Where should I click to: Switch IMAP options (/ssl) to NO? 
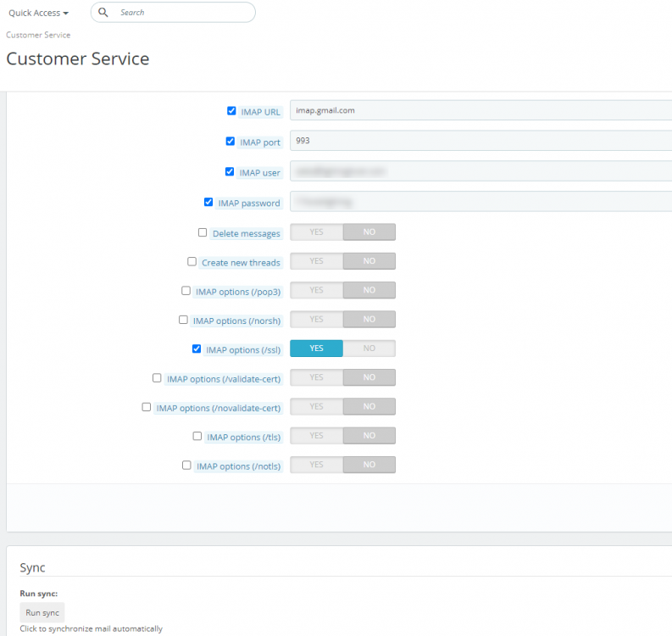[x=369, y=349]
